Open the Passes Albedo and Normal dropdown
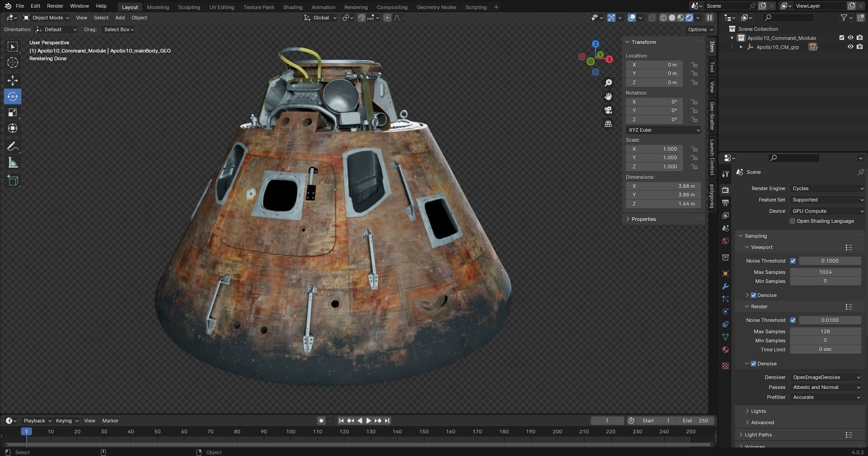Image resolution: width=868 pixels, height=456 pixels. pyautogui.click(x=826, y=387)
